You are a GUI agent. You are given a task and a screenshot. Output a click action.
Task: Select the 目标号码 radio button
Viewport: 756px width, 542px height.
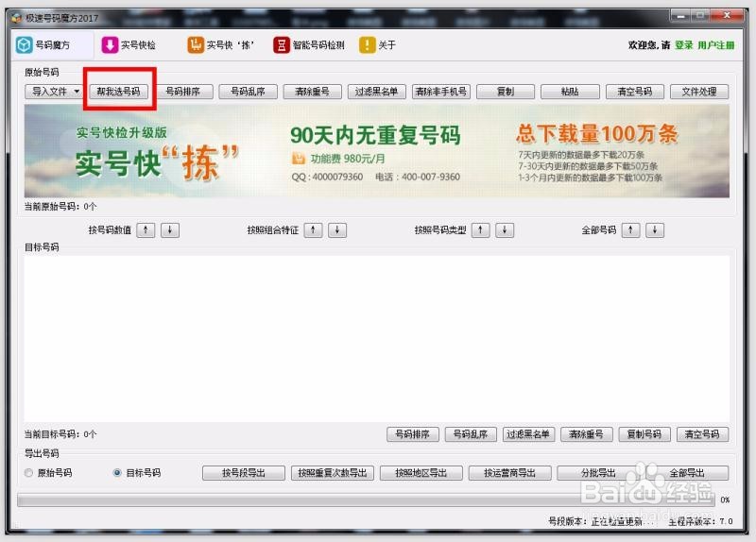tap(117, 473)
